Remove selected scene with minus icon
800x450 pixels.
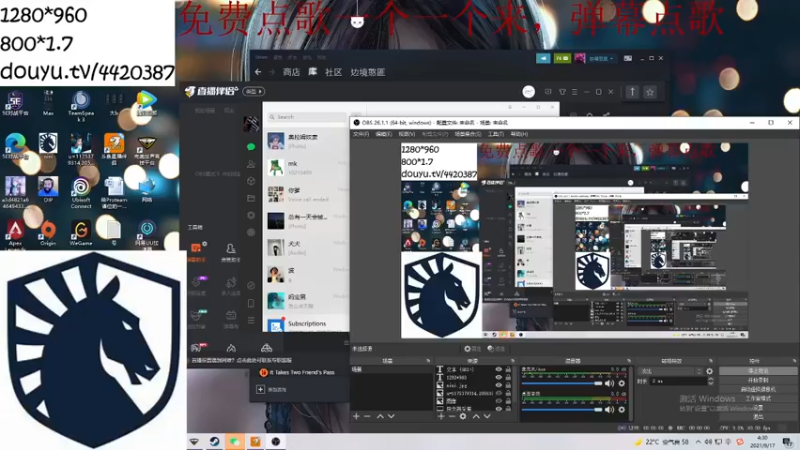[x=367, y=416]
